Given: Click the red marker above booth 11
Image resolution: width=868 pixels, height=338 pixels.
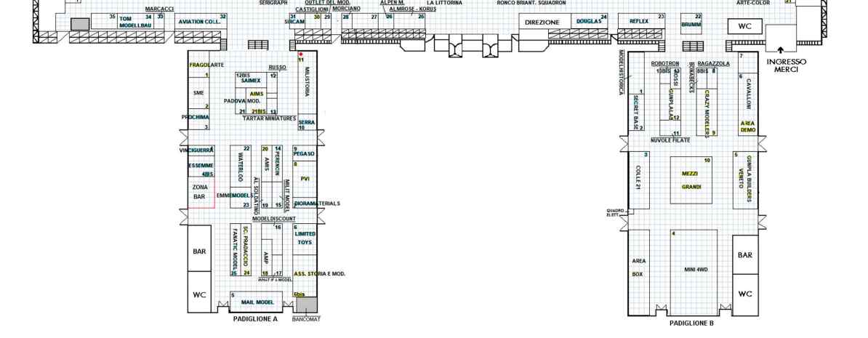Looking at the screenshot, I should (300, 55).
